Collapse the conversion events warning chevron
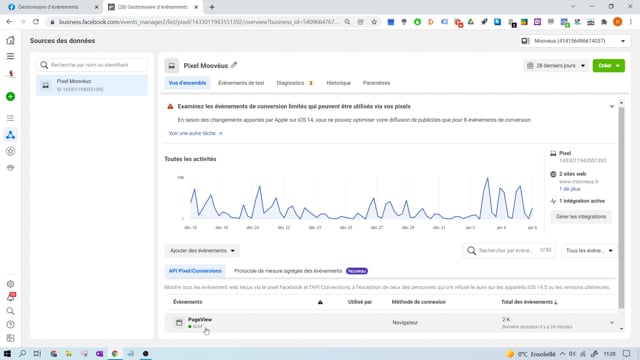640x360 pixels. [611, 107]
